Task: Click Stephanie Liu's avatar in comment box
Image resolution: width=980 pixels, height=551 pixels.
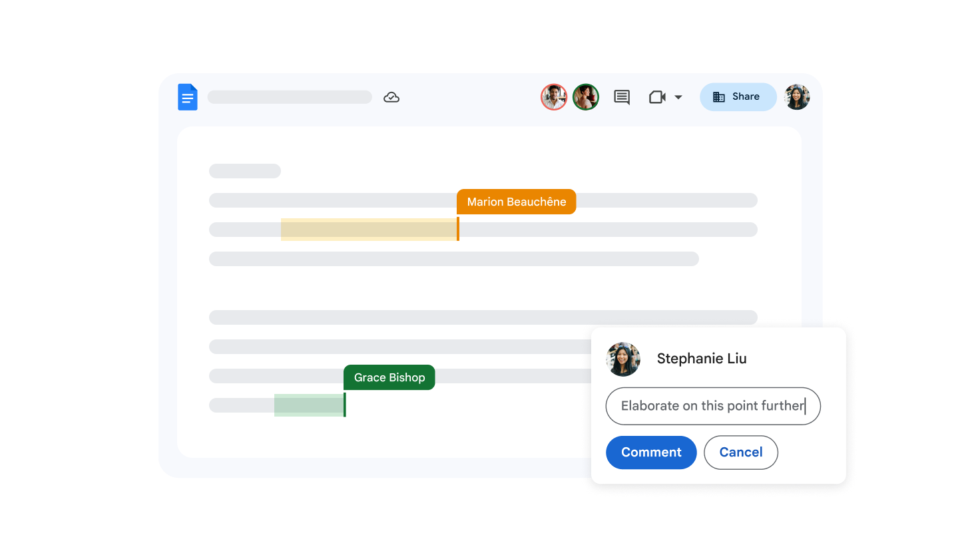Action: [623, 359]
